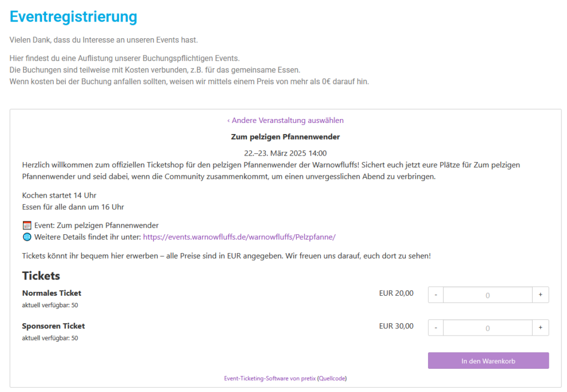Click the EUR 20,00 price label

pyautogui.click(x=396, y=293)
